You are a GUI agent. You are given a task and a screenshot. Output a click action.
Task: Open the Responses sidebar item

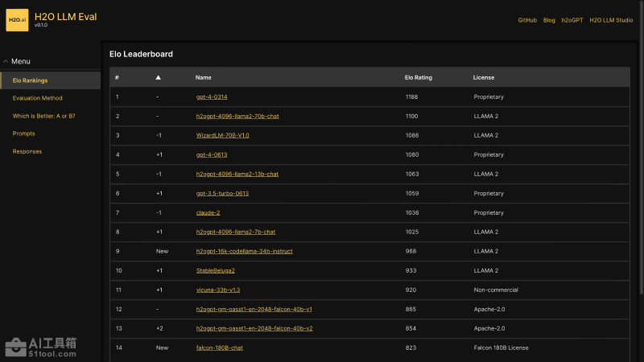point(27,151)
